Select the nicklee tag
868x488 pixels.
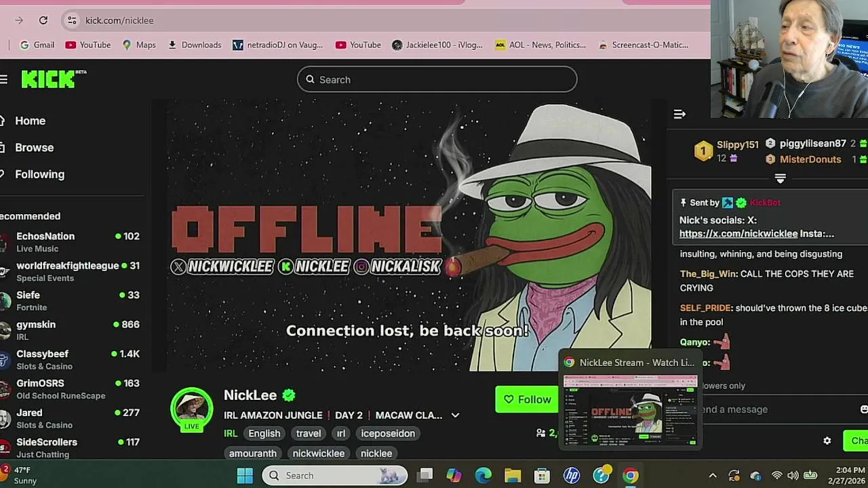376,453
